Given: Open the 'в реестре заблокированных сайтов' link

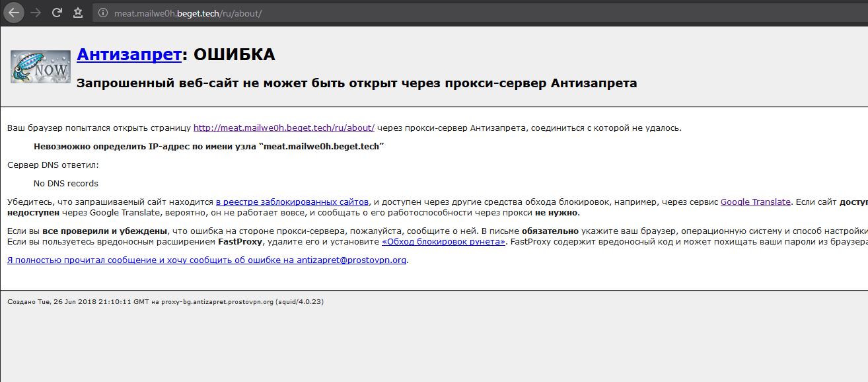Looking at the screenshot, I should (292, 202).
